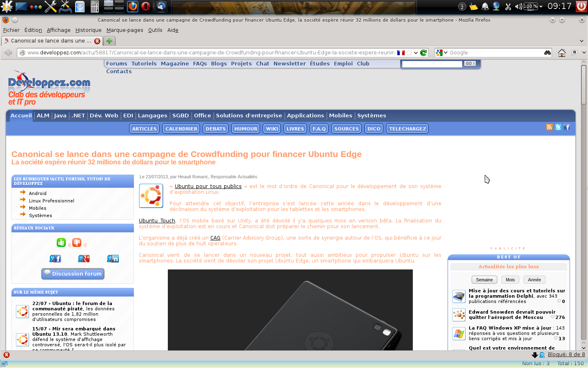Select the Semaine period filter
The image size is (588, 368).
[x=484, y=280]
